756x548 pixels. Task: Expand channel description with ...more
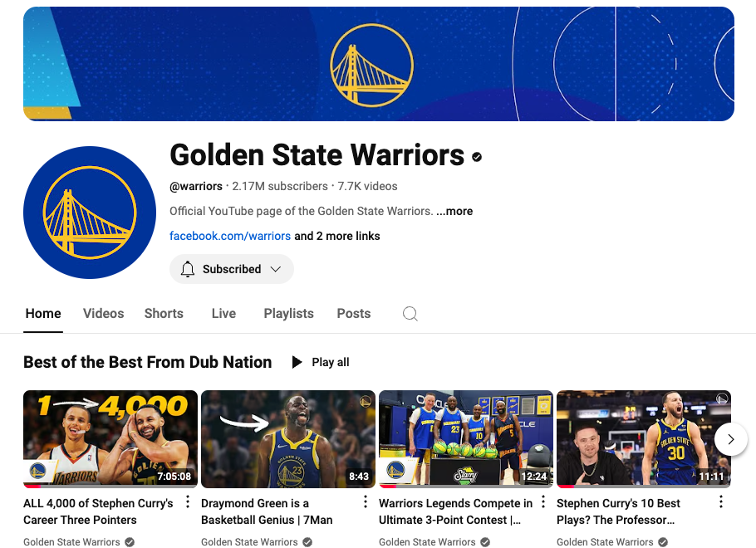454,211
